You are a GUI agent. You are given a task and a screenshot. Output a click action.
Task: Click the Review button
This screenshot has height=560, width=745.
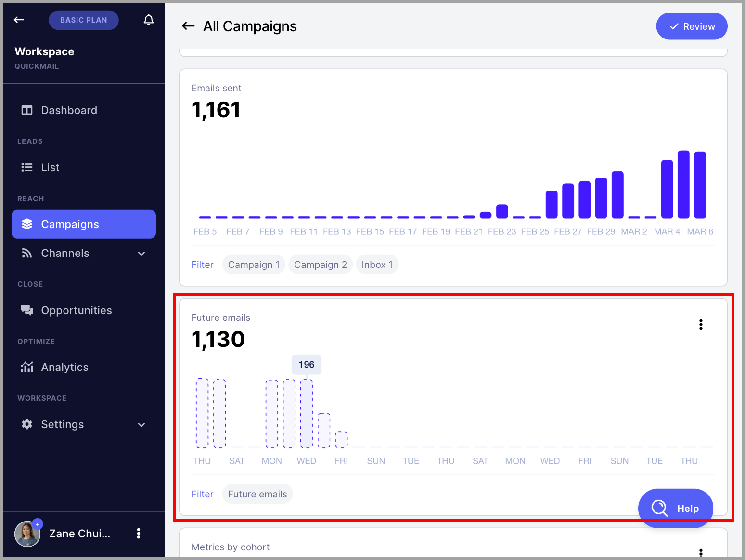[692, 26]
